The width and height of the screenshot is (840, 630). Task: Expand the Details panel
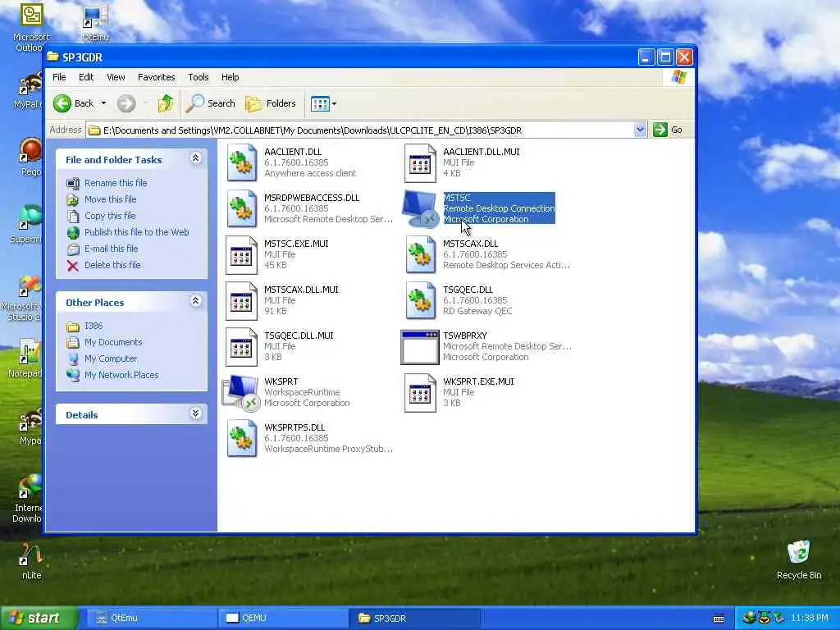click(x=195, y=413)
